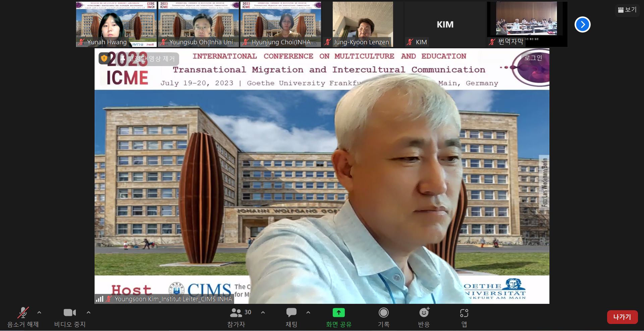Screen dimensions: 644x331
Task: Open the encryption shield info icon
Action: pos(104,58)
